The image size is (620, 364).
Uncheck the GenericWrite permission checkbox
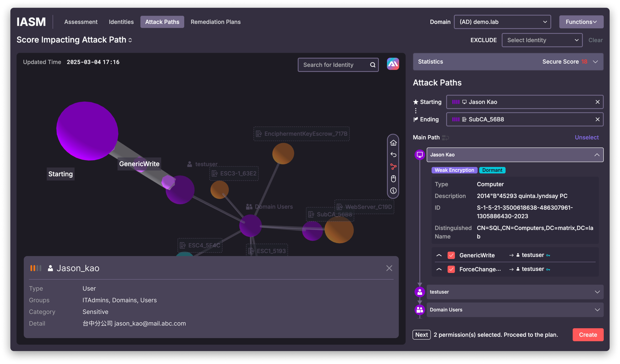pos(451,255)
